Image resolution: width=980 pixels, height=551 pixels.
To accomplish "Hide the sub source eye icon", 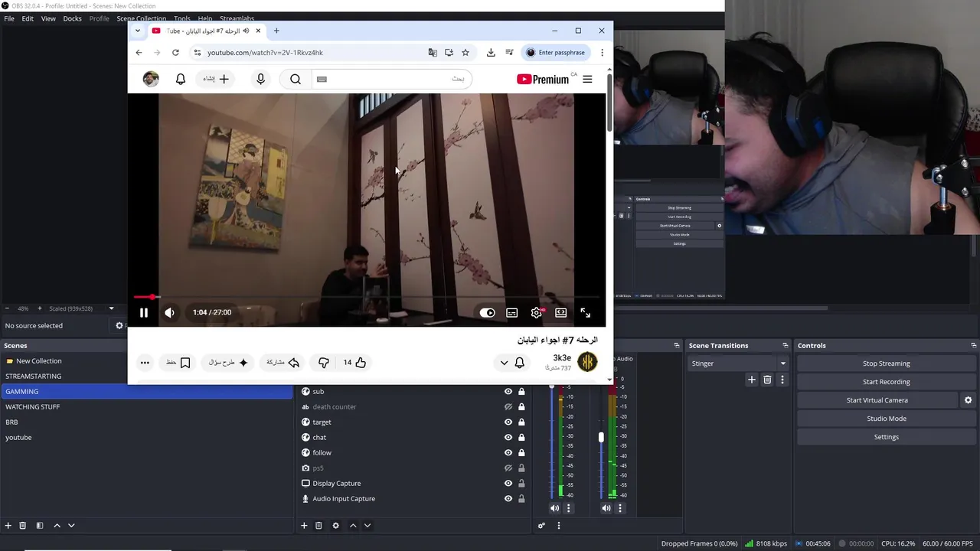I will pyautogui.click(x=508, y=391).
